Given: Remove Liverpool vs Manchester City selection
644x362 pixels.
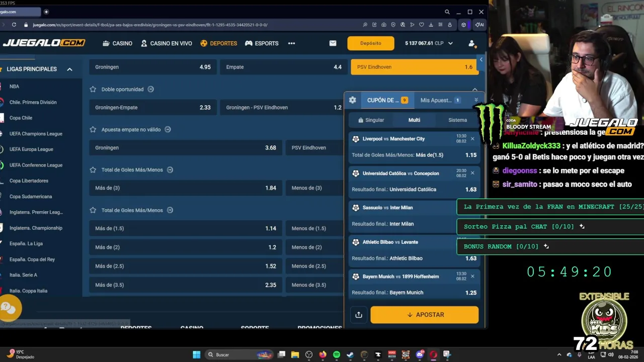Looking at the screenshot, I should pos(472,138).
